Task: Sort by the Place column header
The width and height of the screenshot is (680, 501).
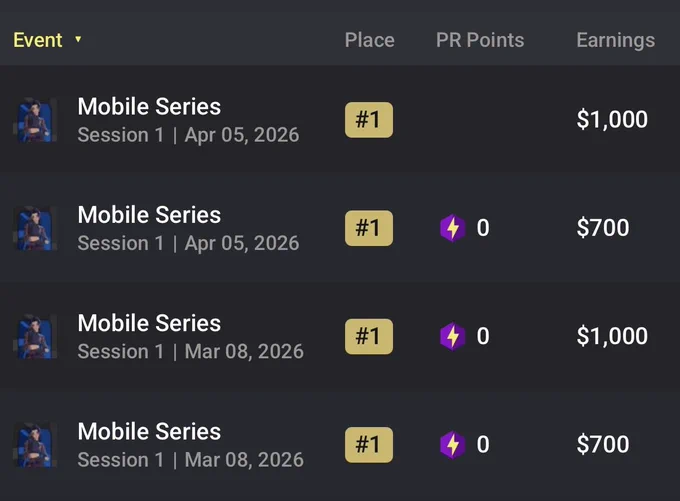Action: click(x=369, y=40)
